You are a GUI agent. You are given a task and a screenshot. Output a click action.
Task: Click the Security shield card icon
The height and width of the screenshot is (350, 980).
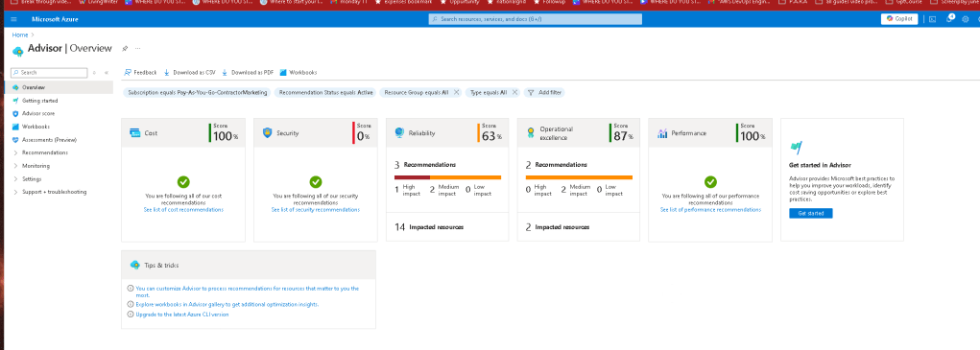pyautogui.click(x=267, y=133)
